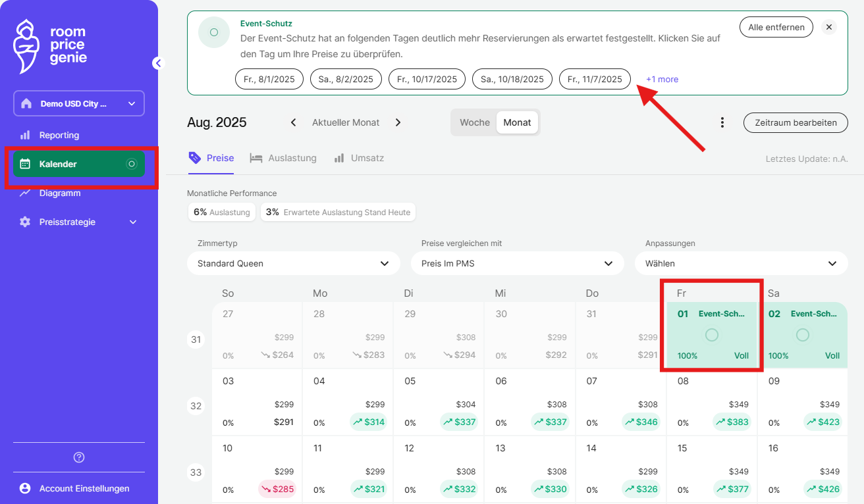Switch to the Umsatz tab

coord(359,158)
